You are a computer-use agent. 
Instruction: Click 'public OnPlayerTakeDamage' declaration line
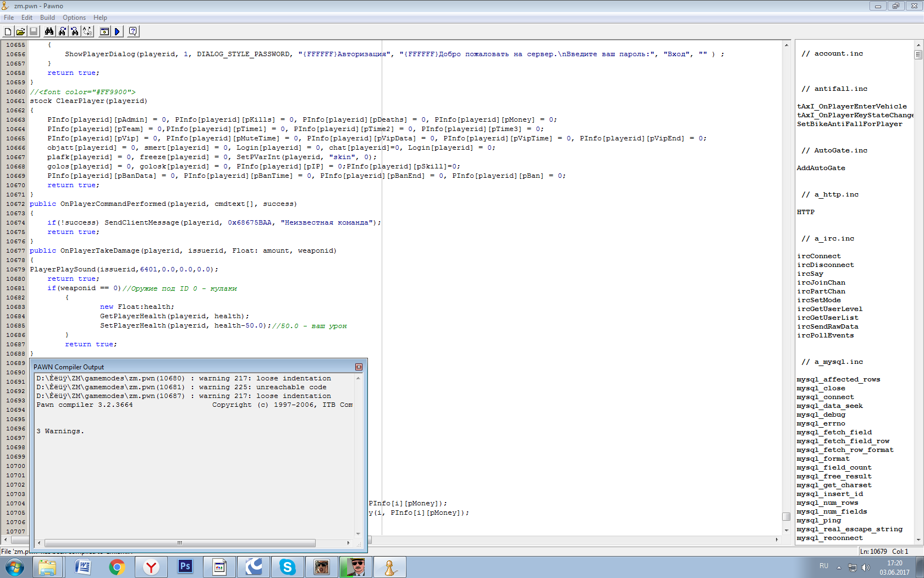[x=183, y=250]
